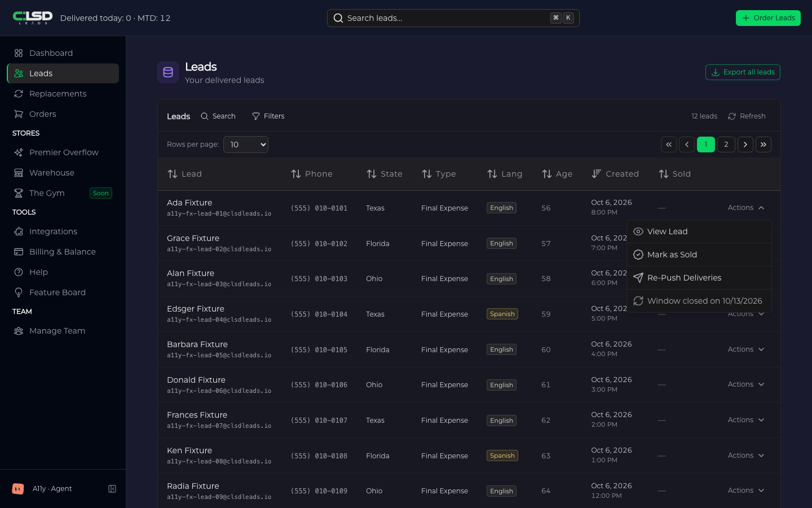812x508 pixels.
Task: Go to page 2 of leads
Action: [726, 144]
